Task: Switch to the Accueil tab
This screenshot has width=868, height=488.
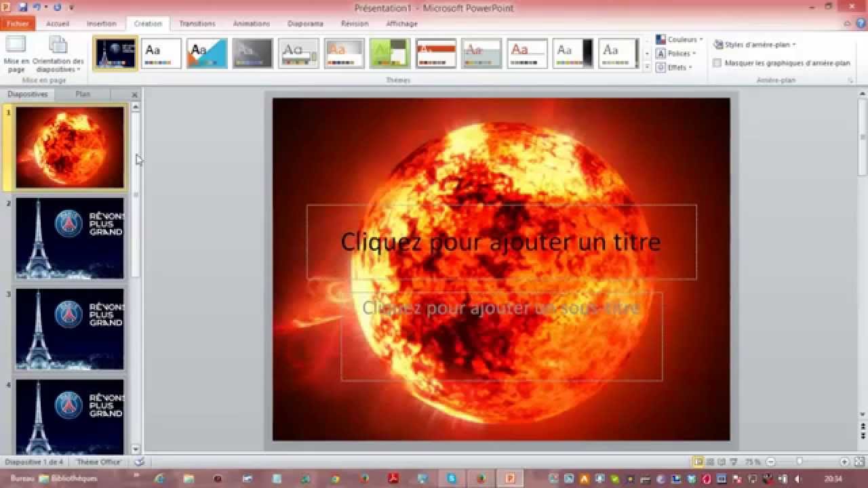Action: (58, 24)
